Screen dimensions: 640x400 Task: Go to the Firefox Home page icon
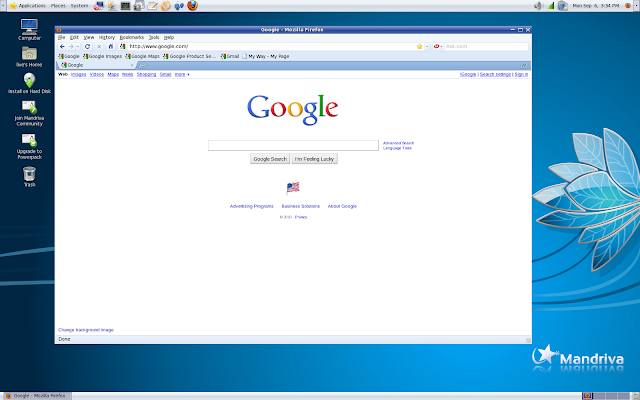[111, 47]
